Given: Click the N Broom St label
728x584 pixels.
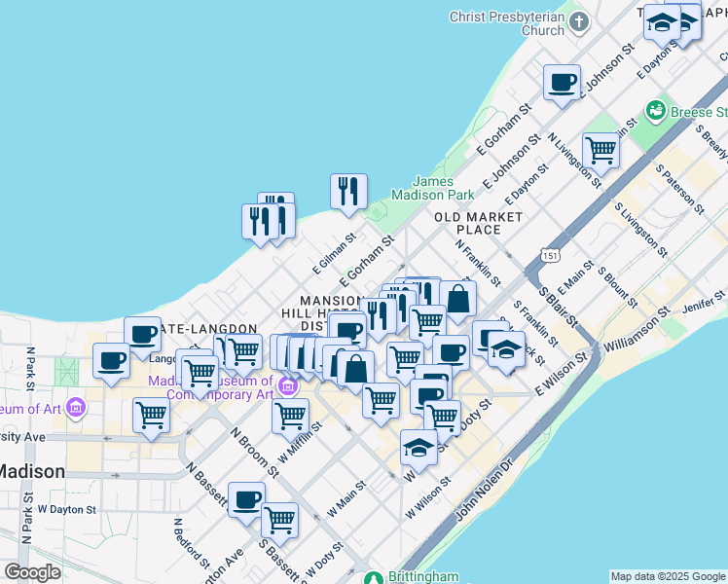Looking at the screenshot, I should pyautogui.click(x=255, y=453).
